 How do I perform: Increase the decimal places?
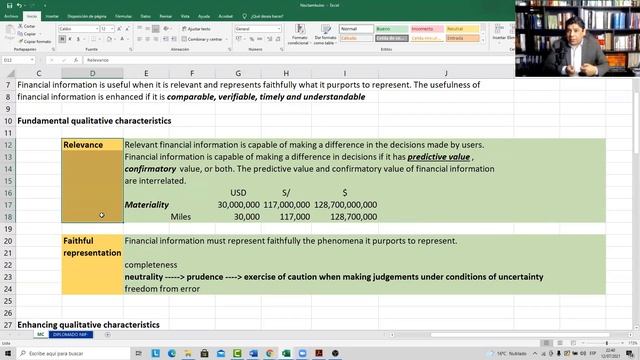point(269,39)
